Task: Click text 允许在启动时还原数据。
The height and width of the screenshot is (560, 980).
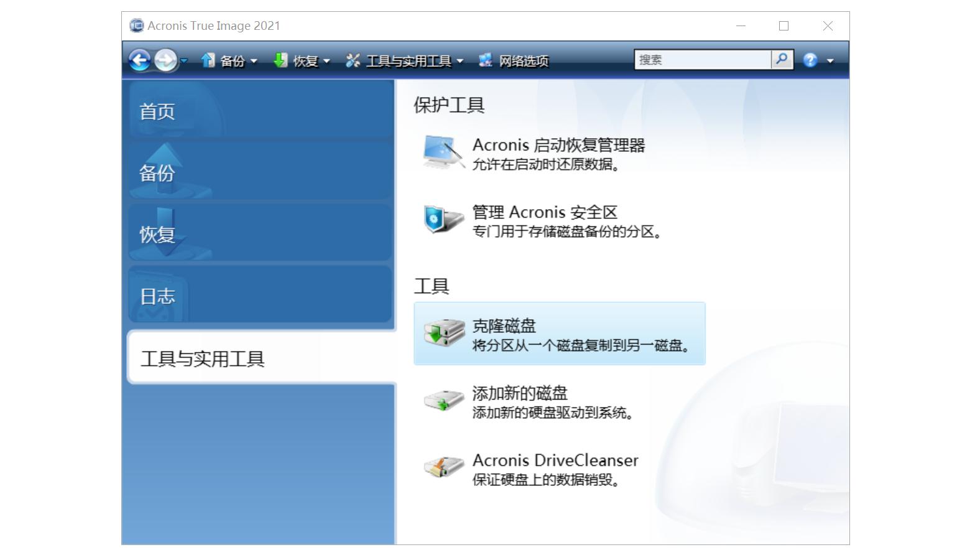Action: (546, 165)
